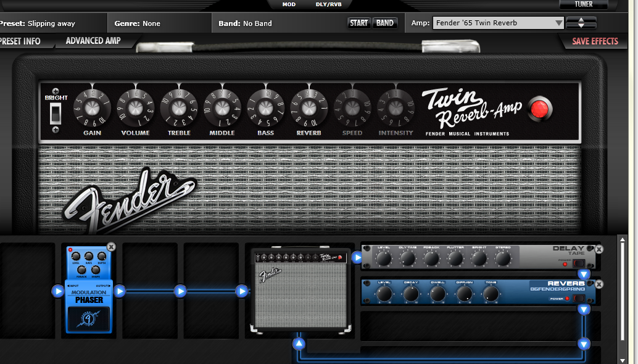
Task: Click the Delay Tape Flutter knob
Action: click(x=455, y=259)
